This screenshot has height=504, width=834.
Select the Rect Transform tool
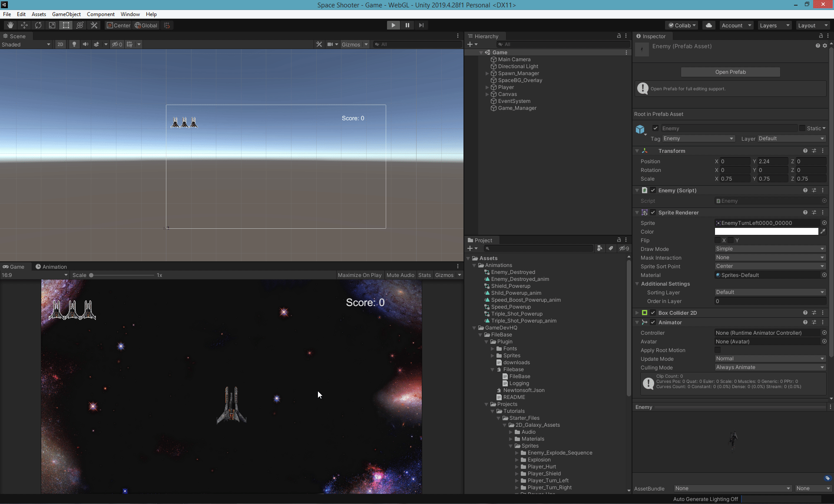coord(66,25)
